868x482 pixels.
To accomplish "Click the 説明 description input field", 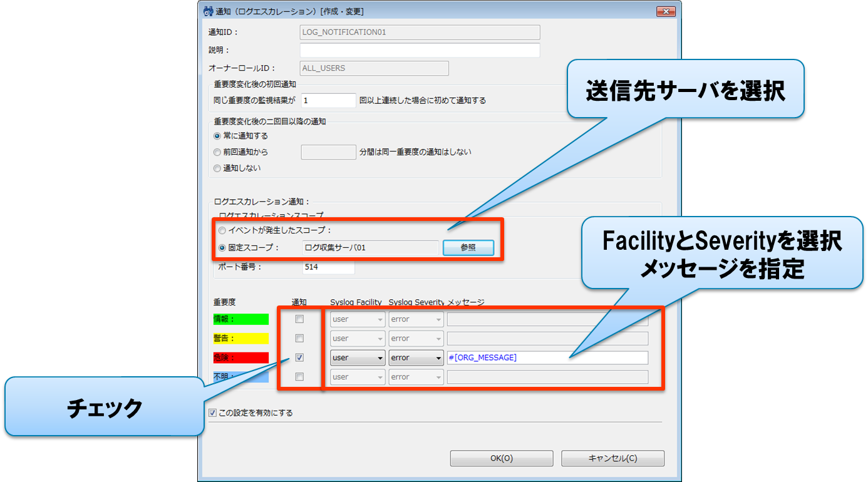I will pyautogui.click(x=420, y=50).
